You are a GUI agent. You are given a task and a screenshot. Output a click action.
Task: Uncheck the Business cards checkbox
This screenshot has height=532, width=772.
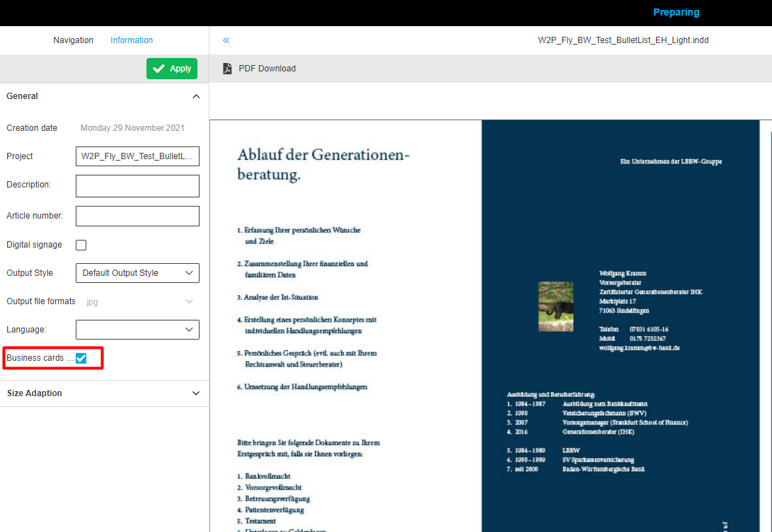pyautogui.click(x=81, y=358)
